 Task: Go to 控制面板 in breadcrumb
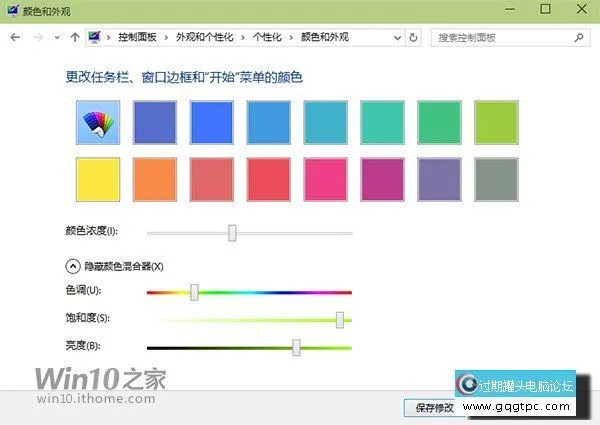(137, 37)
